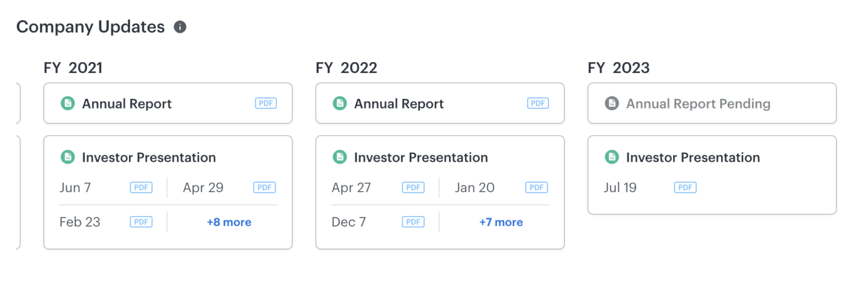
Task: Click FY 2022 Investor Presentation green icon
Action: (x=340, y=157)
